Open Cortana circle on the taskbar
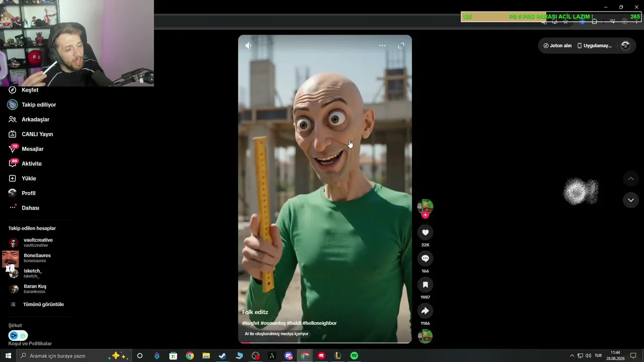Screen dimensions: 644x362 140,356
